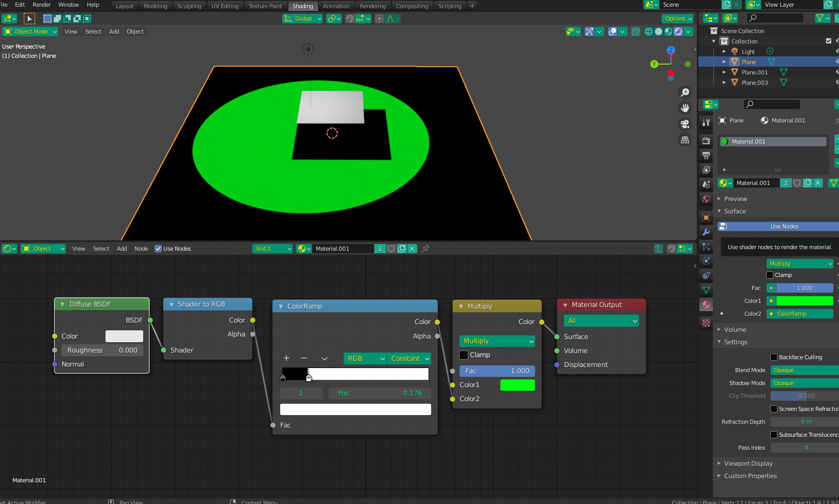Open Multiply blend type dropdown on node
Screen dimensions: 839x504
click(497, 341)
